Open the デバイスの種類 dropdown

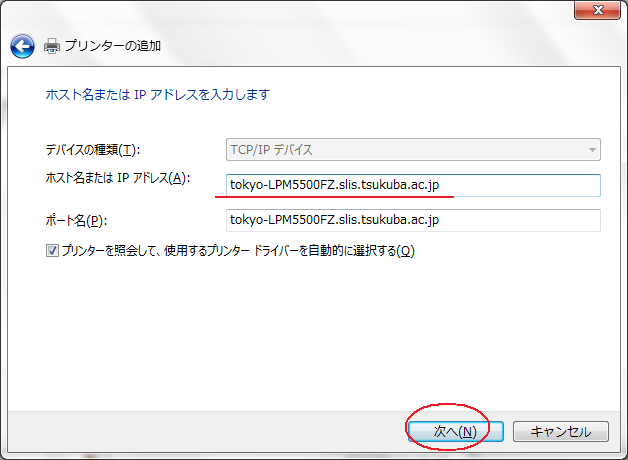point(413,150)
